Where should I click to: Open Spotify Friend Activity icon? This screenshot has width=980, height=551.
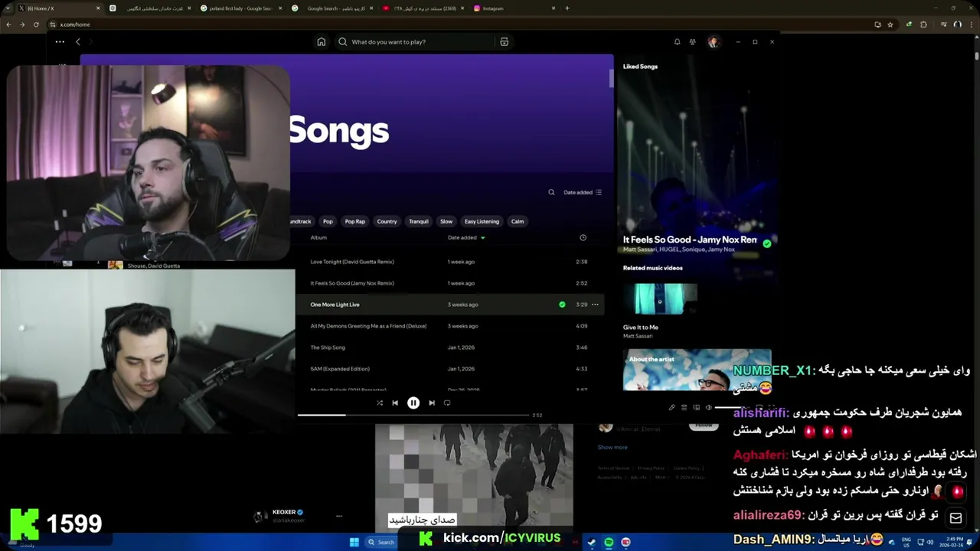pos(693,41)
